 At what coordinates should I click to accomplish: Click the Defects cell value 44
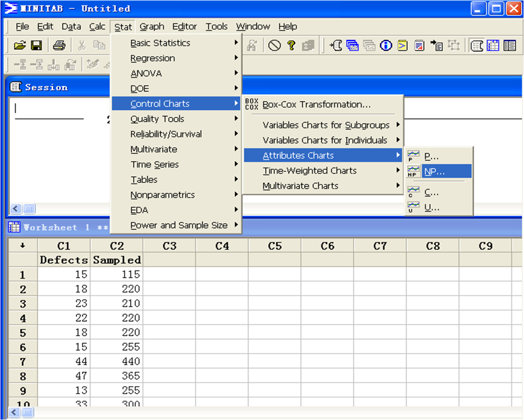tap(65, 361)
